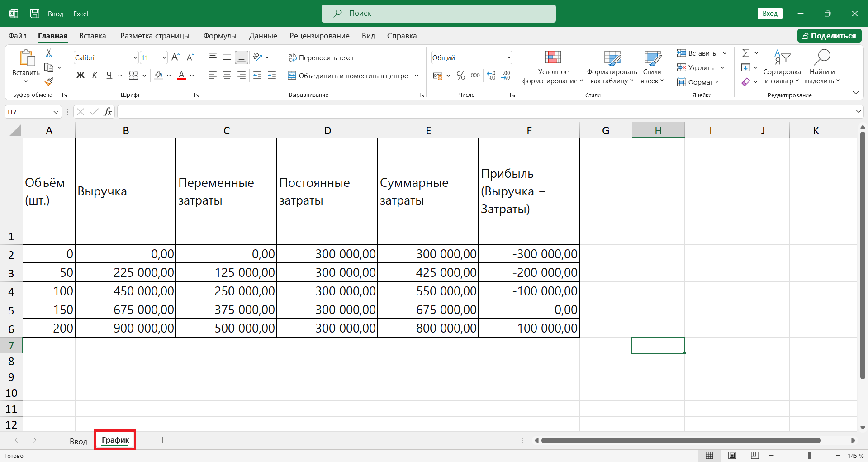Click the Insert Function fx icon
Image resolution: width=868 pixels, height=462 pixels.
tap(108, 112)
